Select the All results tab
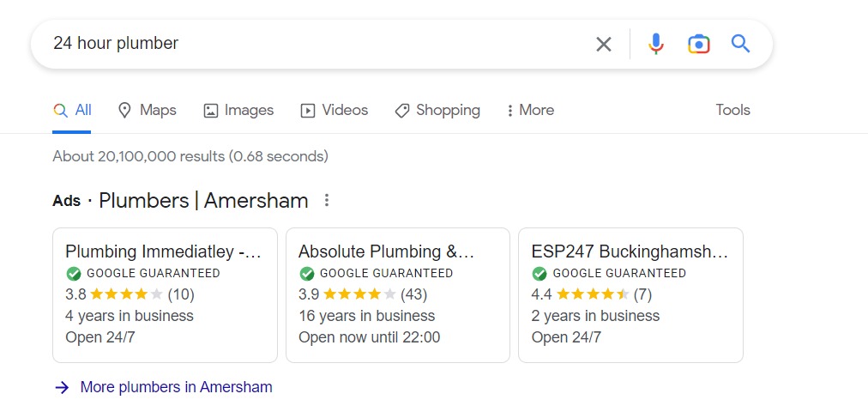The width and height of the screenshot is (868, 412). tap(73, 110)
